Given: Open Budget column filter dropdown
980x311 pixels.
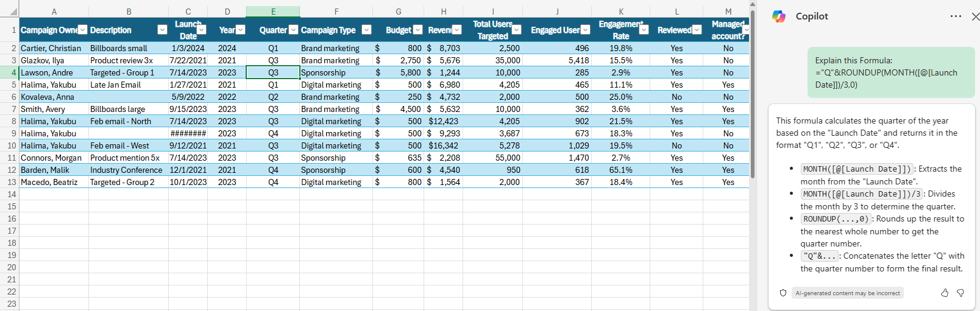Looking at the screenshot, I should pos(418,30).
